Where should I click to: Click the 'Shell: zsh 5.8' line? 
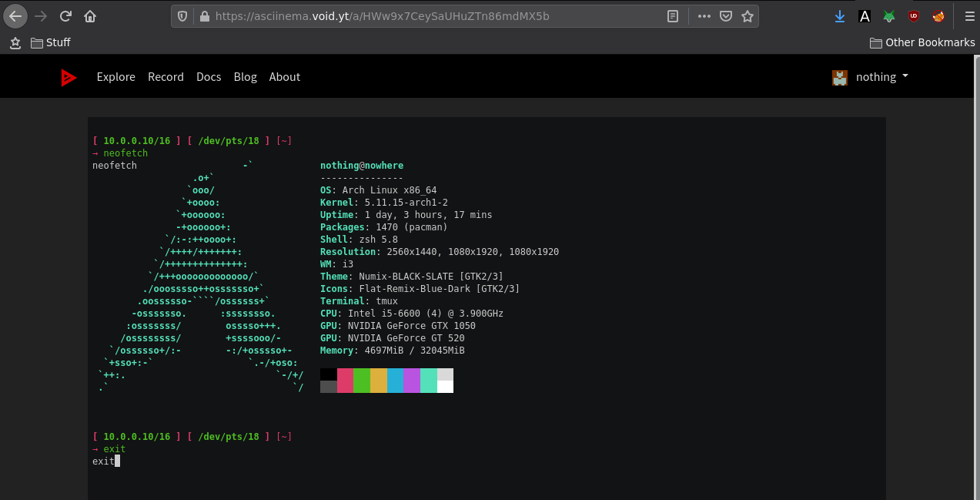[360, 240]
